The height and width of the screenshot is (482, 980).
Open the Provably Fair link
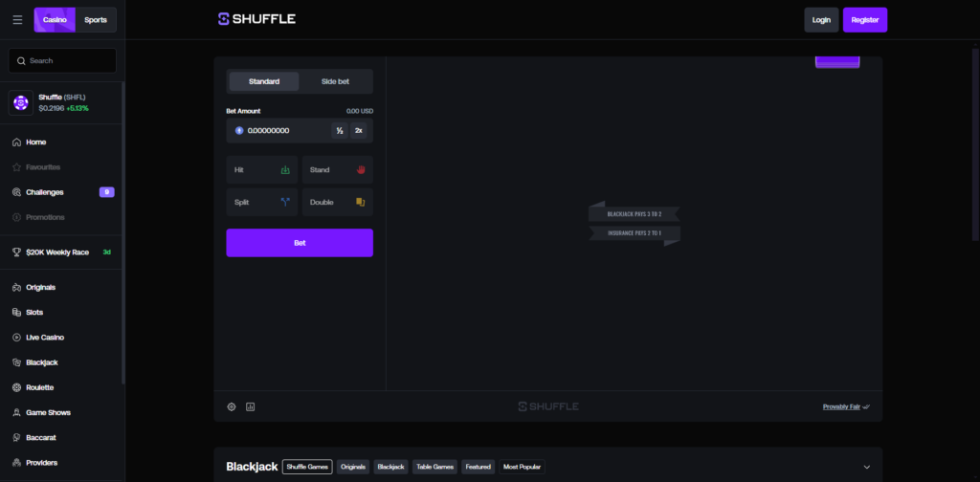846,407
